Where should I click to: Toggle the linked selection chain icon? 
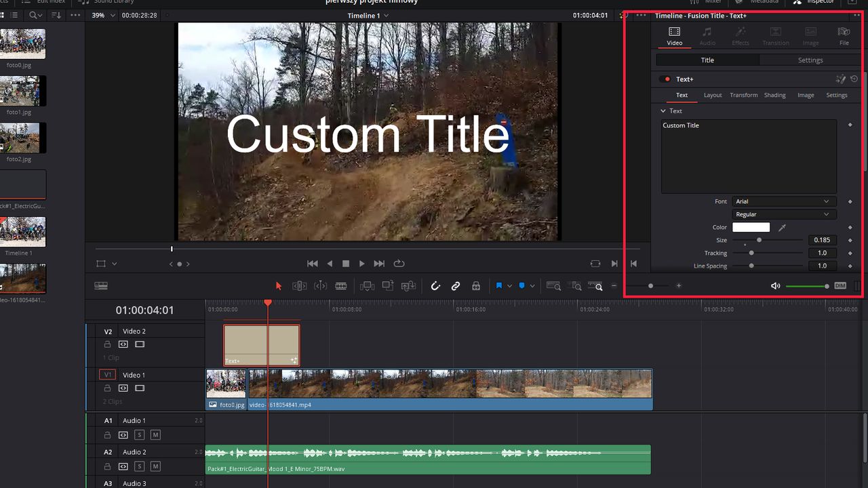pos(456,285)
